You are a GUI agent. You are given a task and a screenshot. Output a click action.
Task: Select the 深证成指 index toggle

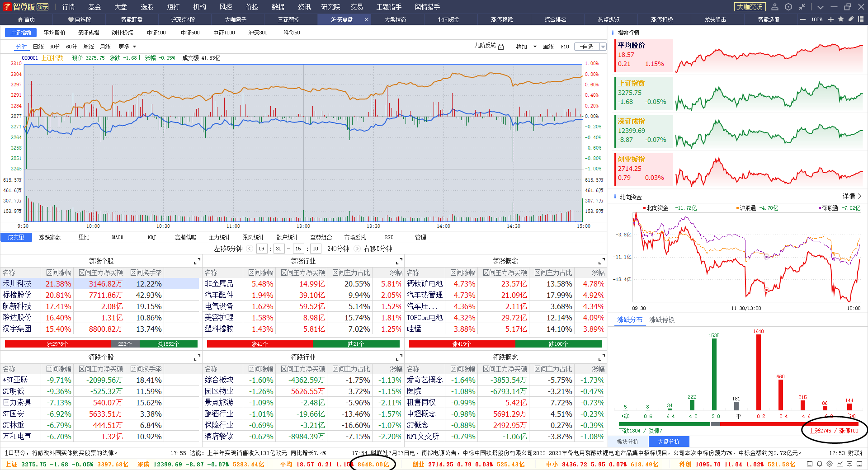coord(89,33)
